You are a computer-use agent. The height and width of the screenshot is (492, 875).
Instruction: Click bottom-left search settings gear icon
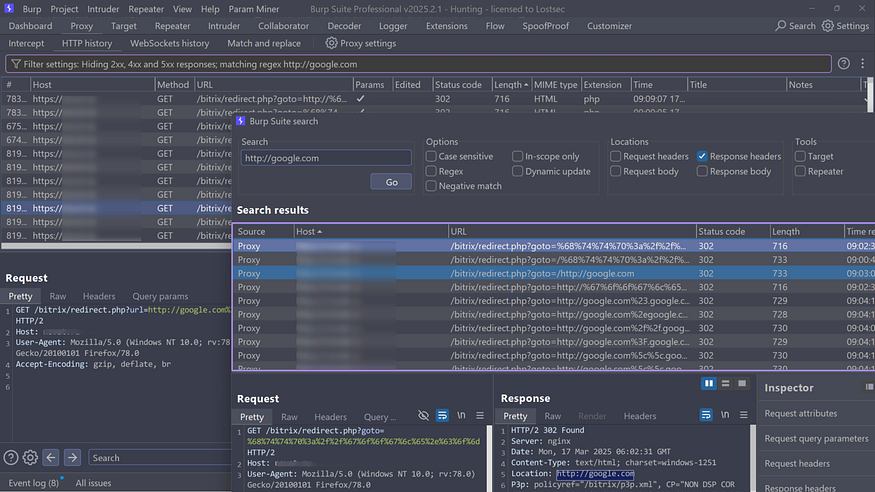click(30, 457)
